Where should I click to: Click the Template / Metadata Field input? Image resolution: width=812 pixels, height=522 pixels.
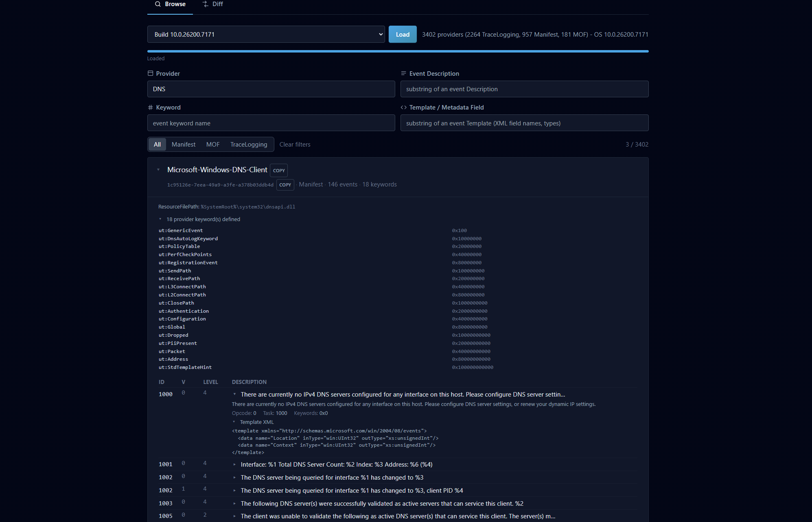(x=524, y=123)
